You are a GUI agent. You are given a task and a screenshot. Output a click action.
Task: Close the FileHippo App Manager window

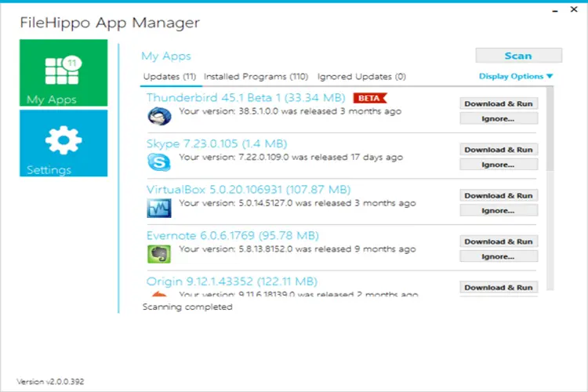(574, 9)
